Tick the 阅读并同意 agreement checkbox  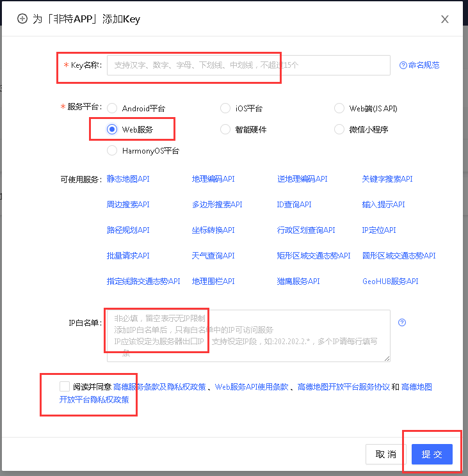(x=64, y=386)
